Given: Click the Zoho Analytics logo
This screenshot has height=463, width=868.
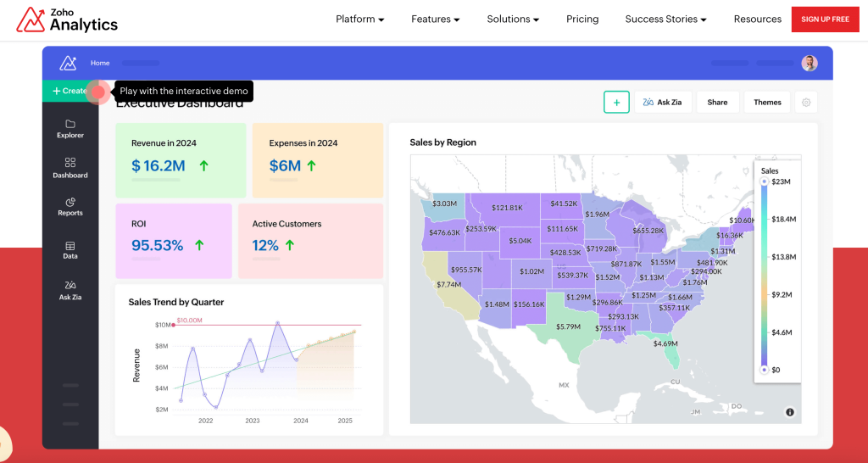Looking at the screenshot, I should (66, 20).
